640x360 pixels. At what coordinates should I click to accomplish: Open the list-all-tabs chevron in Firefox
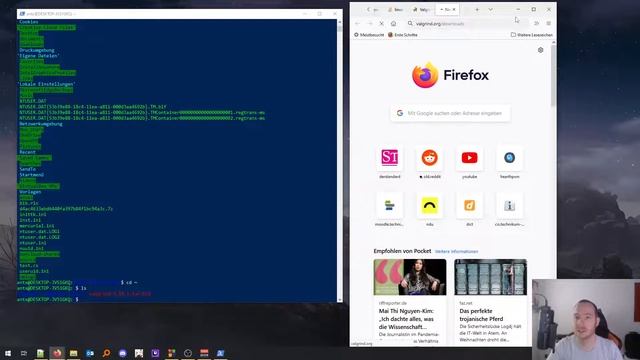490,9
